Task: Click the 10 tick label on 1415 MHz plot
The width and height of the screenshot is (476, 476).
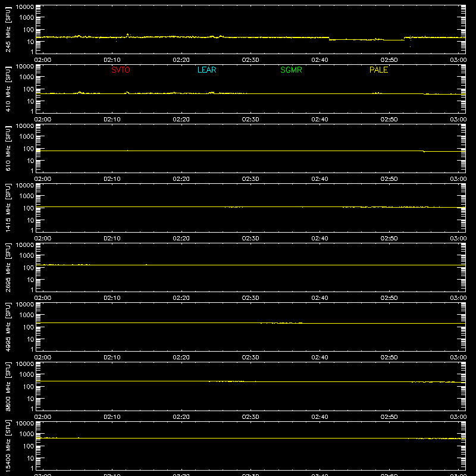Action: pos(30,220)
